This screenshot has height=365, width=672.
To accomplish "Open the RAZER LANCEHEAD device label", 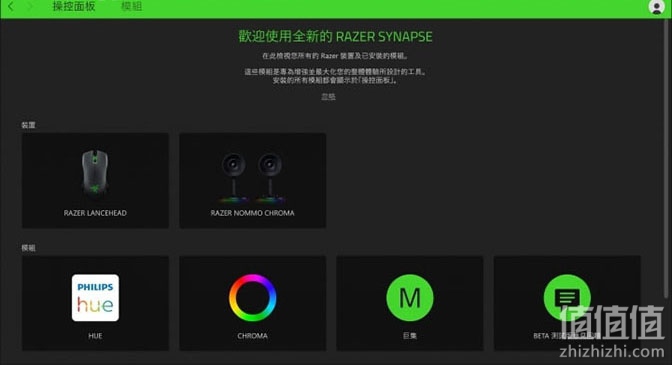I will coord(95,213).
